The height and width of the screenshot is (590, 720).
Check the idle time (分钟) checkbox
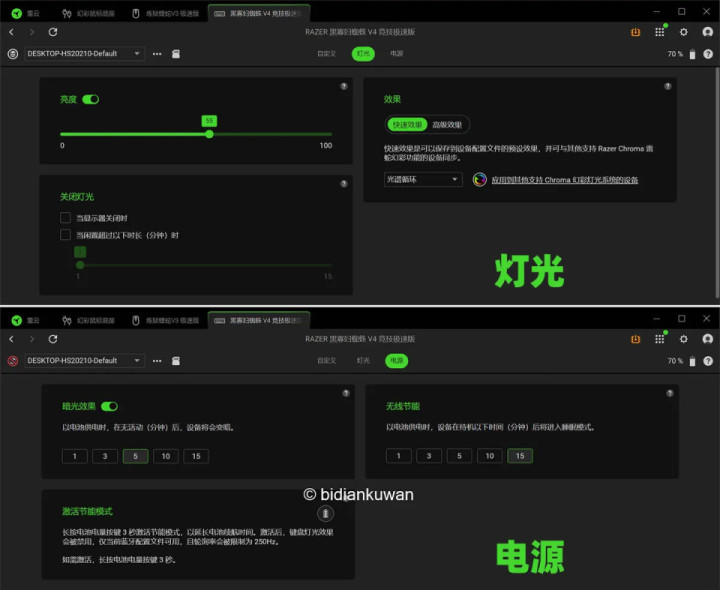coord(65,235)
